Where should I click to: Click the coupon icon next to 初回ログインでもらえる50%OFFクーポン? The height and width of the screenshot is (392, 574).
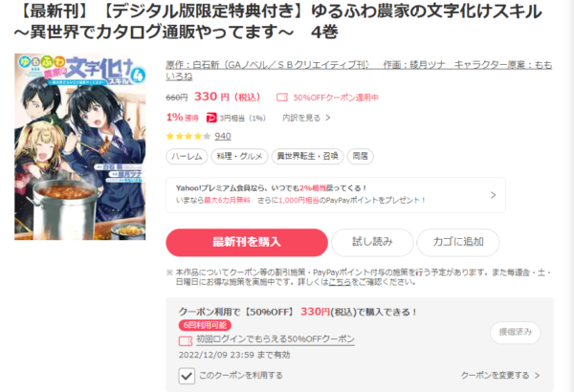point(186,340)
